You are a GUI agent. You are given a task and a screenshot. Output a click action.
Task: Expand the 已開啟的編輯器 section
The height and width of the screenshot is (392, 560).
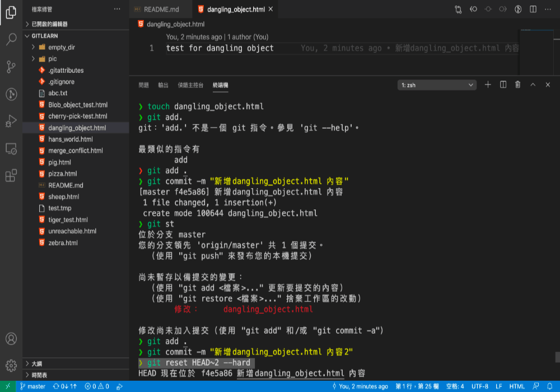76,24
